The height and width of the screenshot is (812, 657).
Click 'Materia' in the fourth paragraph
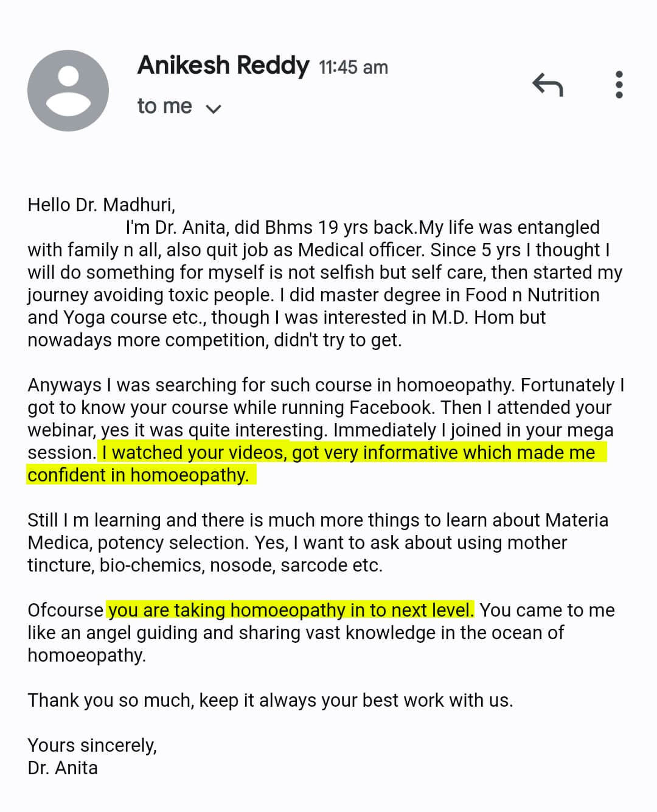pyautogui.click(x=577, y=520)
